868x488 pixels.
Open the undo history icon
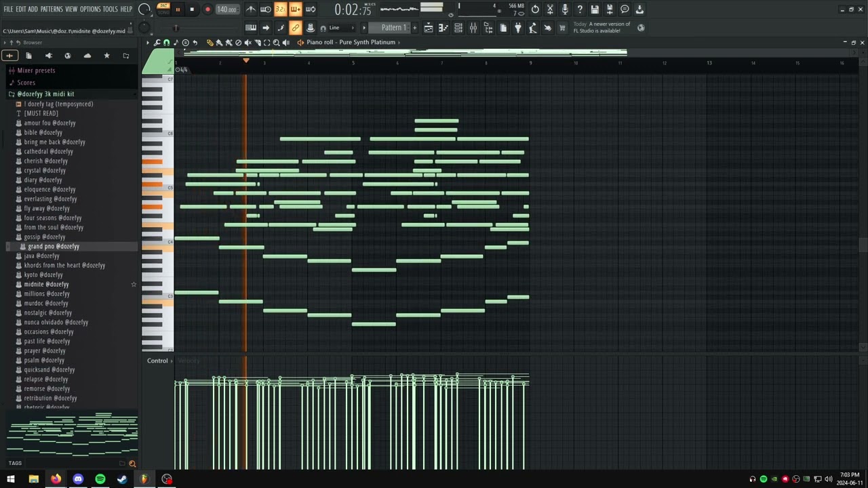[x=535, y=9]
